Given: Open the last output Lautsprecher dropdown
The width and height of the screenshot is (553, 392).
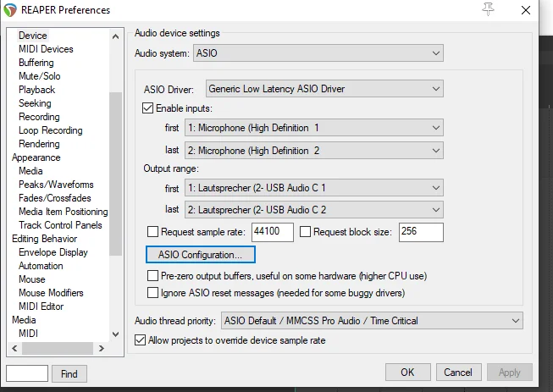Looking at the screenshot, I should click(x=313, y=209).
